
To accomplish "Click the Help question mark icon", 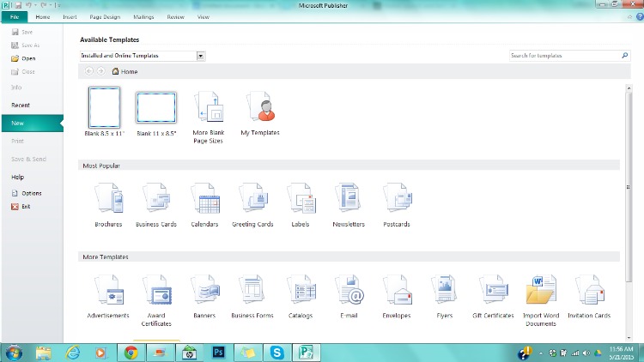I will point(640,17).
